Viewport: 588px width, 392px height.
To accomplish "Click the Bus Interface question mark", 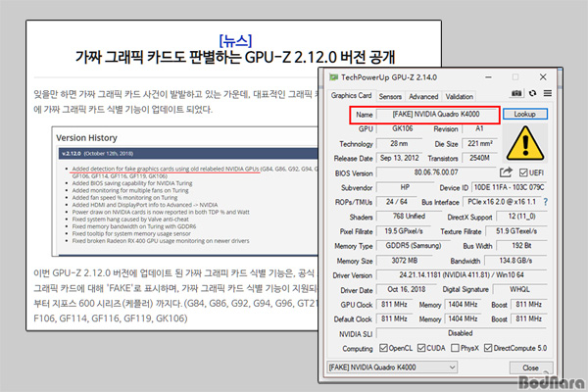I will click(x=545, y=202).
